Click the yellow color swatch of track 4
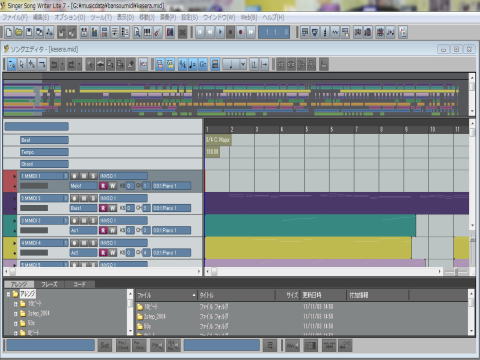 (x=10, y=248)
